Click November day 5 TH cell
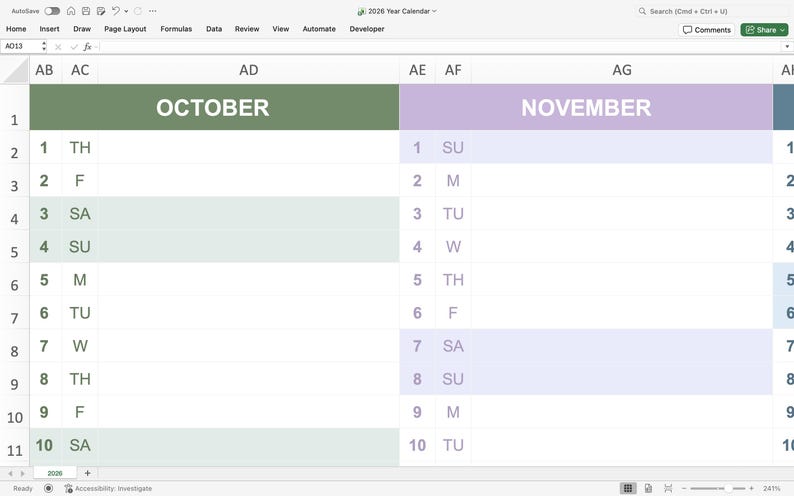Screen dimensions: 794x496 click(x=453, y=279)
